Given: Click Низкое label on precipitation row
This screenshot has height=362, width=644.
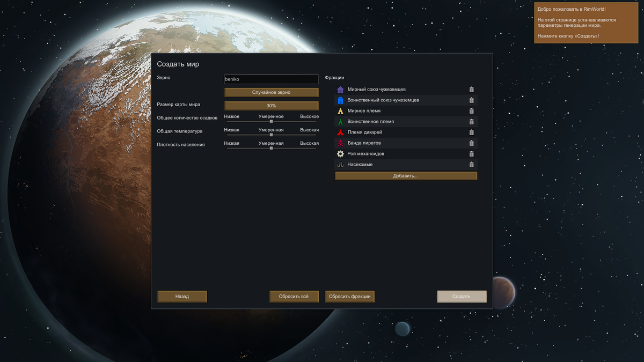Looking at the screenshot, I should pos(232,116).
